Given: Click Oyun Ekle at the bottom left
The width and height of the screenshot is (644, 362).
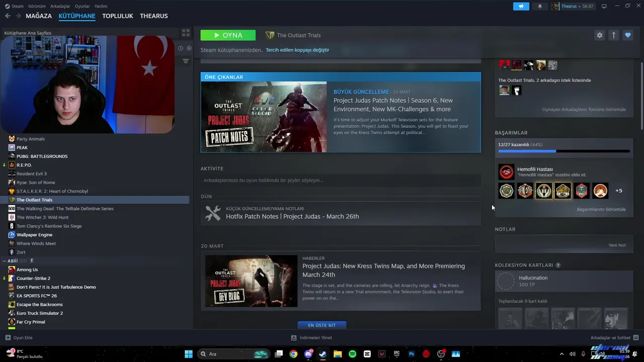Looking at the screenshot, I should pyautogui.click(x=19, y=338).
